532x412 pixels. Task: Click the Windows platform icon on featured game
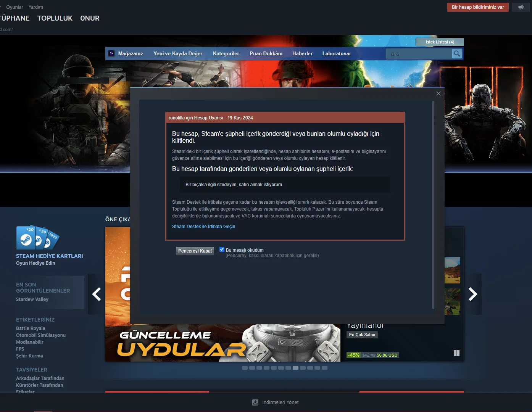click(x=456, y=353)
